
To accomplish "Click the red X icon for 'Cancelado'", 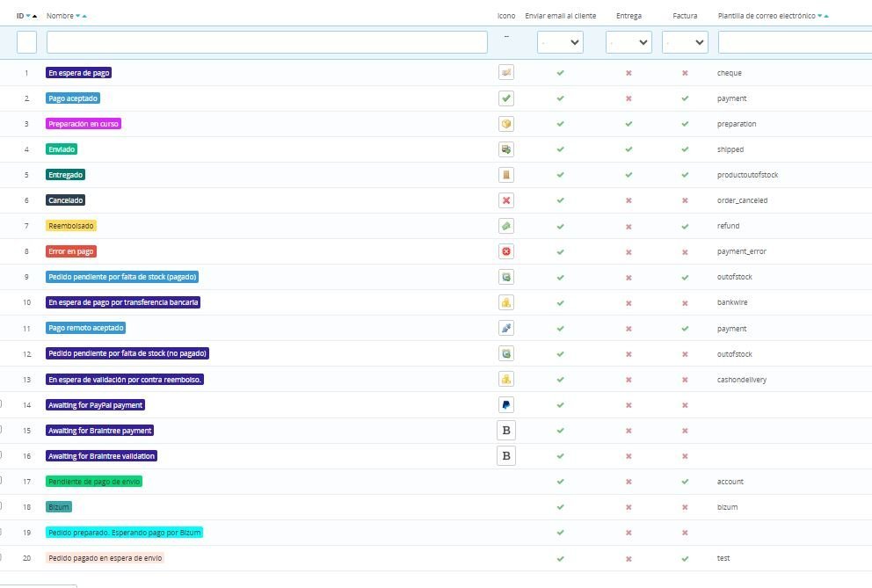I will (x=506, y=200).
